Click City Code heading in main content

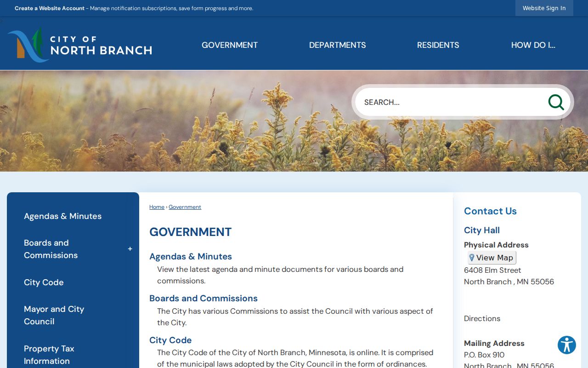coord(170,340)
